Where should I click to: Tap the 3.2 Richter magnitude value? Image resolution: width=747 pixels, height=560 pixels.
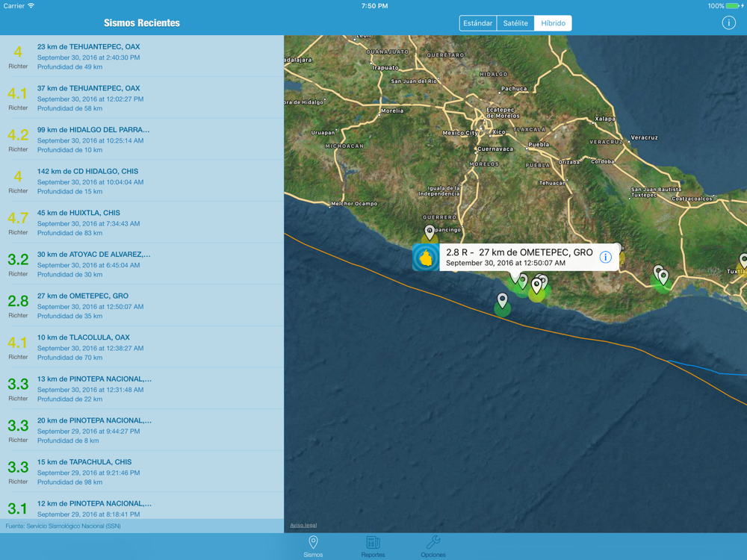18,260
